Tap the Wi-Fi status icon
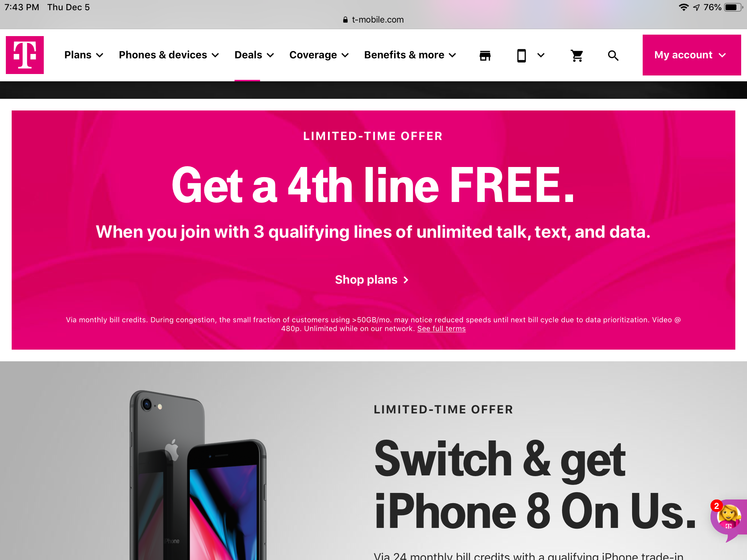 point(684,7)
